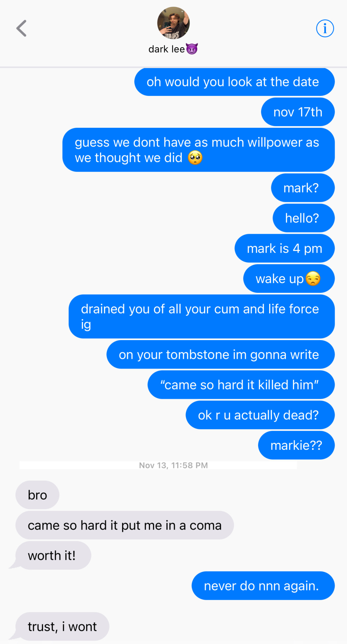Select the received 'bro' message
Viewport: 347px width, 644px height.
[x=37, y=495]
